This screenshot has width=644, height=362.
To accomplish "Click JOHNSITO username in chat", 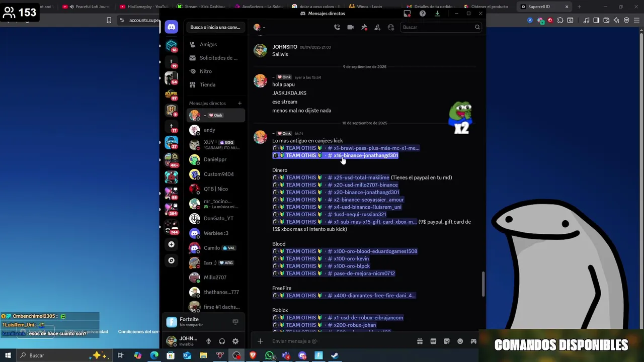I will tap(285, 47).
